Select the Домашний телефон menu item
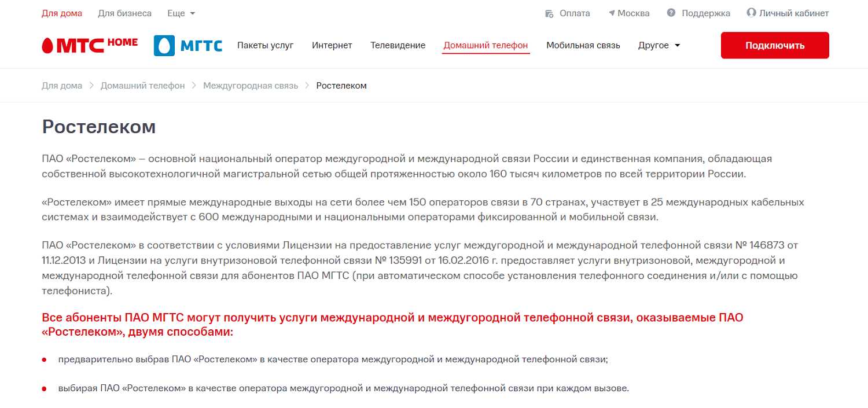This screenshot has height=408, width=868. (x=486, y=45)
